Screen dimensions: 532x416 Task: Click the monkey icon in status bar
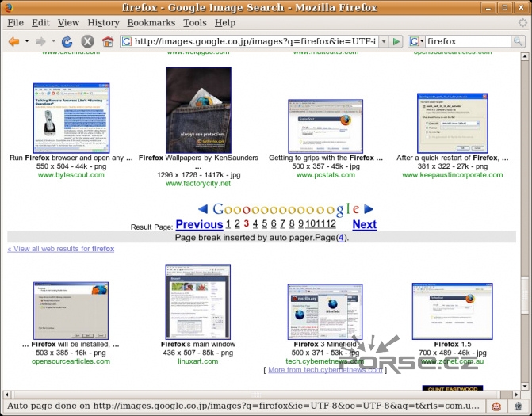coord(496,406)
